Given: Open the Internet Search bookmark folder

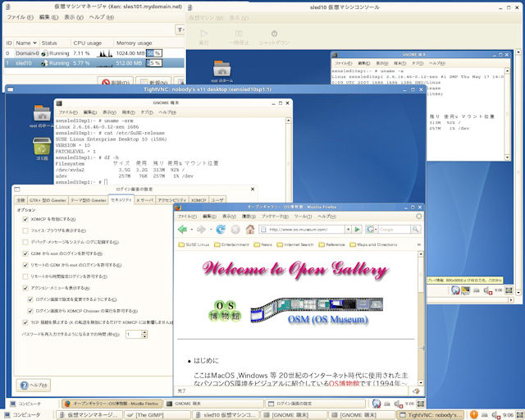Looking at the screenshot, I should click(295, 244).
